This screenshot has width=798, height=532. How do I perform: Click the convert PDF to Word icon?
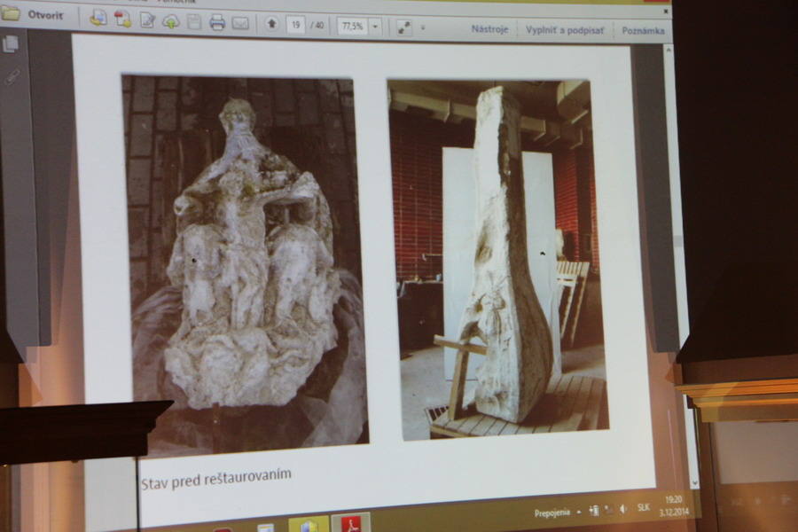[x=98, y=19]
